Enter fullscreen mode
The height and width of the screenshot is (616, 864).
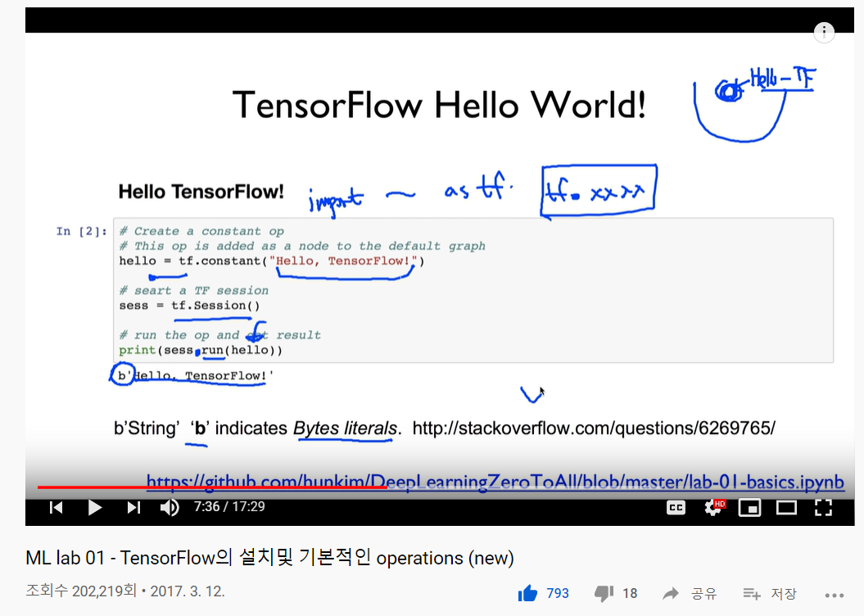[823, 507]
